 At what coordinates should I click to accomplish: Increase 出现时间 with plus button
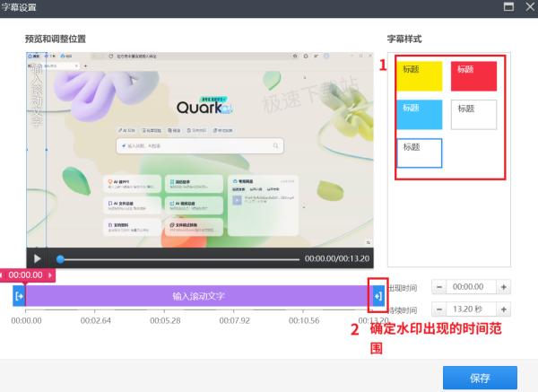(504, 287)
